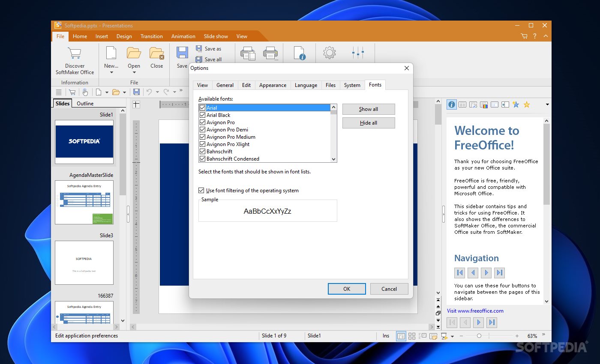Open the sidebar yellow star icon
Screen dimensions: 600x364
(527, 104)
